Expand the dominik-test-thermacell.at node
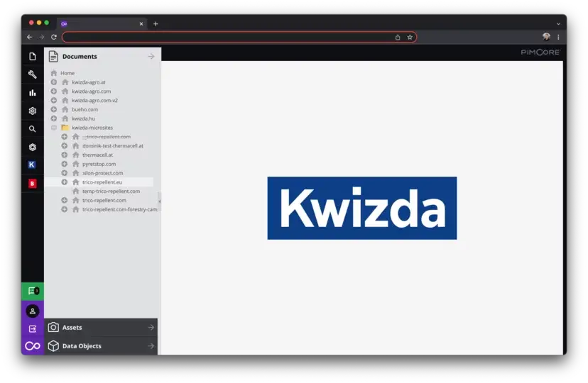This screenshot has width=588, height=383. click(x=65, y=145)
